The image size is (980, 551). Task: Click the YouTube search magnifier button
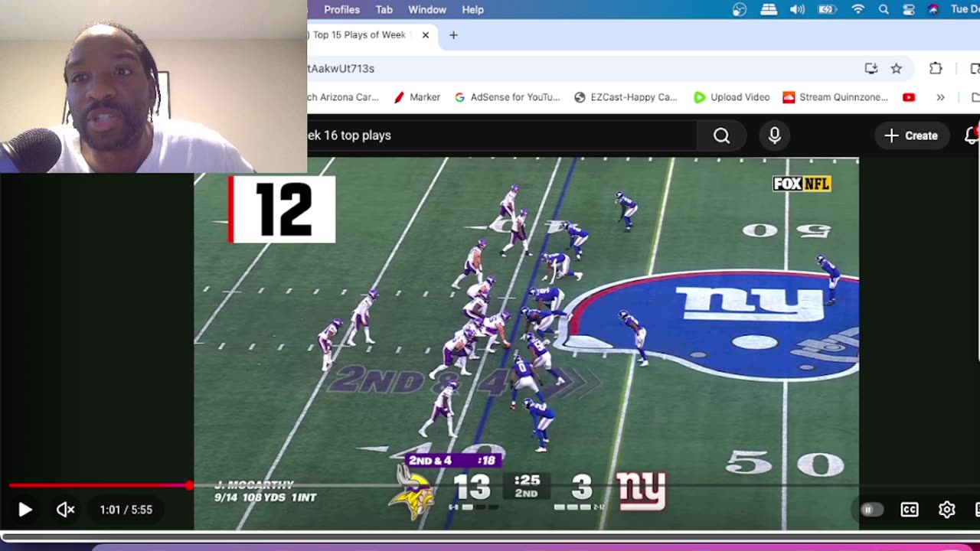pyautogui.click(x=721, y=135)
